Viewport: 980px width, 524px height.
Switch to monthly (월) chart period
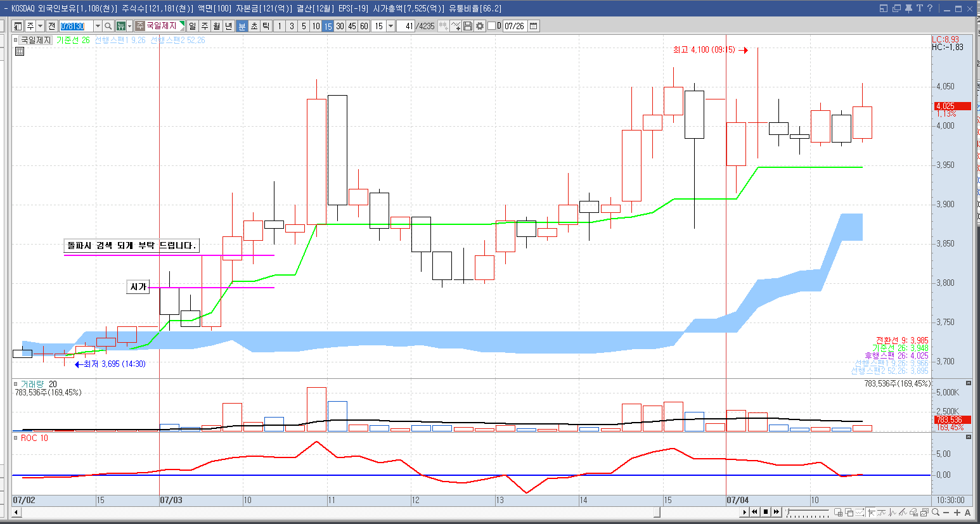pyautogui.click(x=217, y=26)
